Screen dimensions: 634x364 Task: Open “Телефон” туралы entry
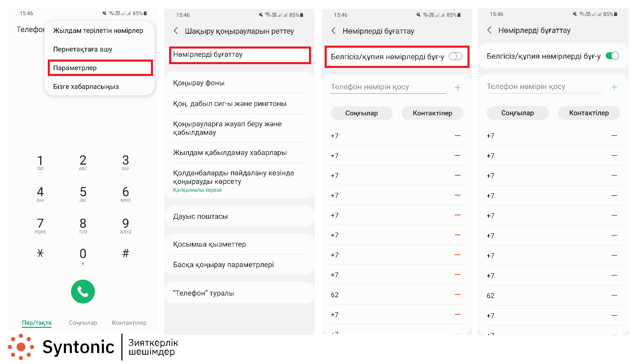pos(240,293)
